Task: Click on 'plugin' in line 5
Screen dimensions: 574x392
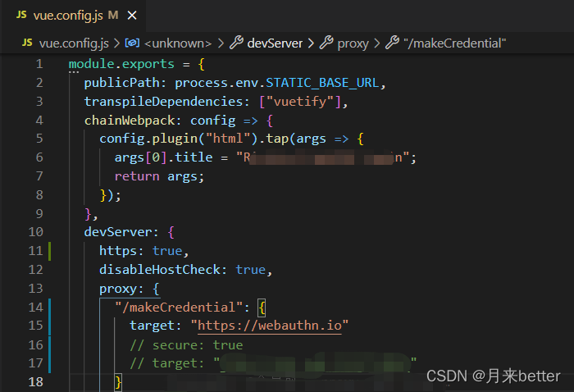Action: 175,139
